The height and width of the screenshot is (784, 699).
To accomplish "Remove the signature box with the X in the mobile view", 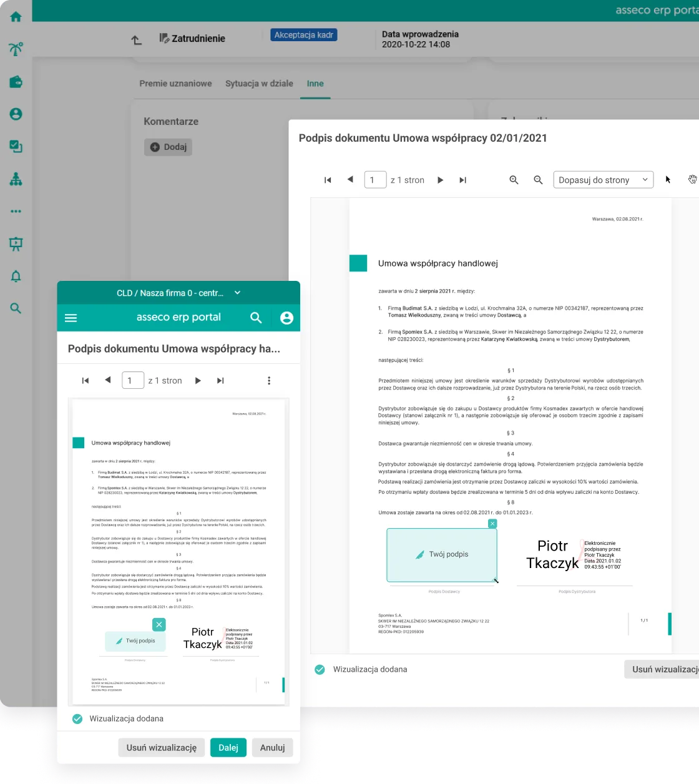I will [159, 624].
